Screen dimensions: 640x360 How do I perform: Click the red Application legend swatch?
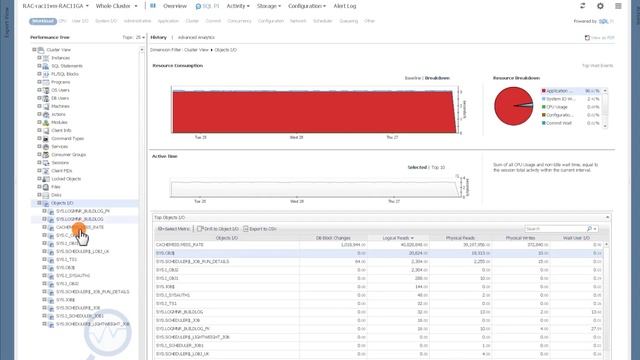pyautogui.click(x=544, y=91)
